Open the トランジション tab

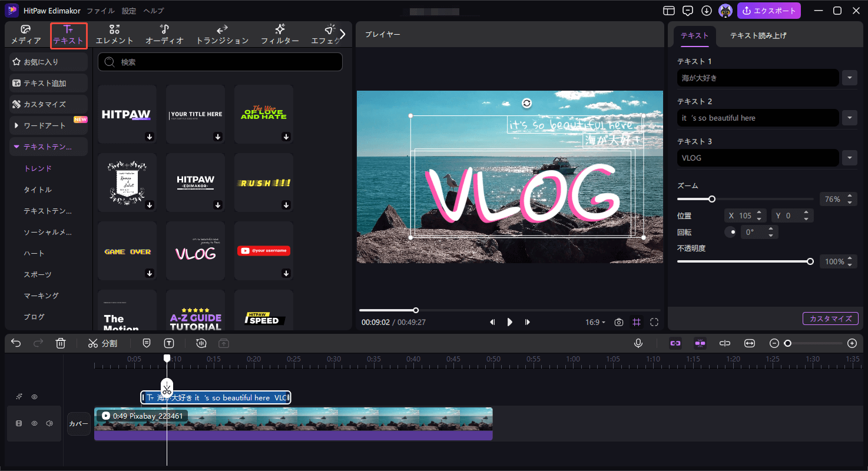tap(222, 35)
